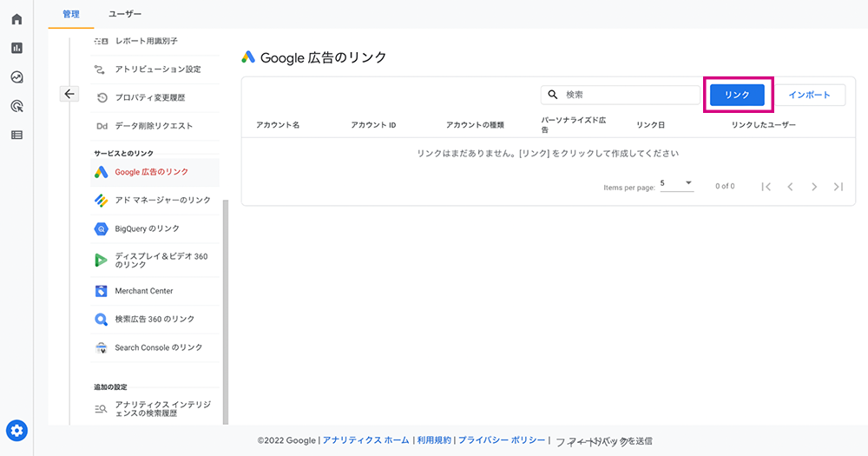Click the アカウントの種類 column header
The width and height of the screenshot is (868, 456).
click(x=475, y=125)
